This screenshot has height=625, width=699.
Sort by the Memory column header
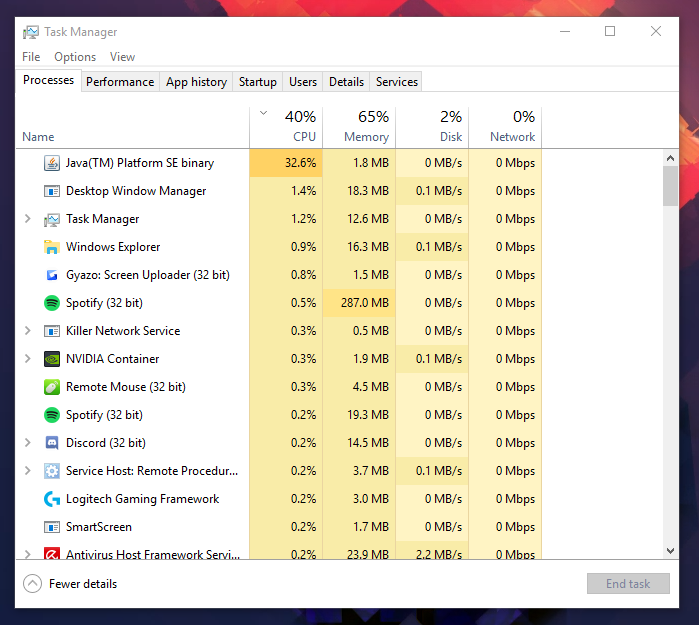[x=359, y=128]
